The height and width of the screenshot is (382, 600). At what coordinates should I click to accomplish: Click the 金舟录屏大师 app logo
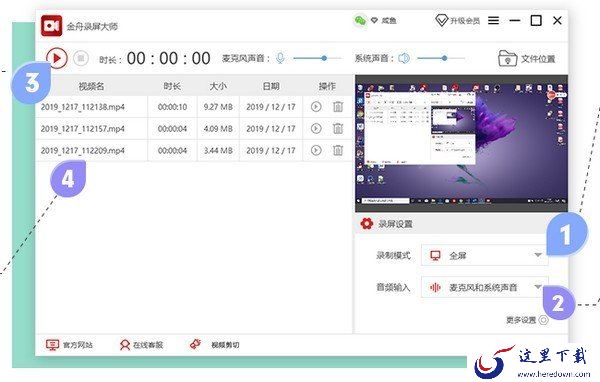click(x=52, y=26)
